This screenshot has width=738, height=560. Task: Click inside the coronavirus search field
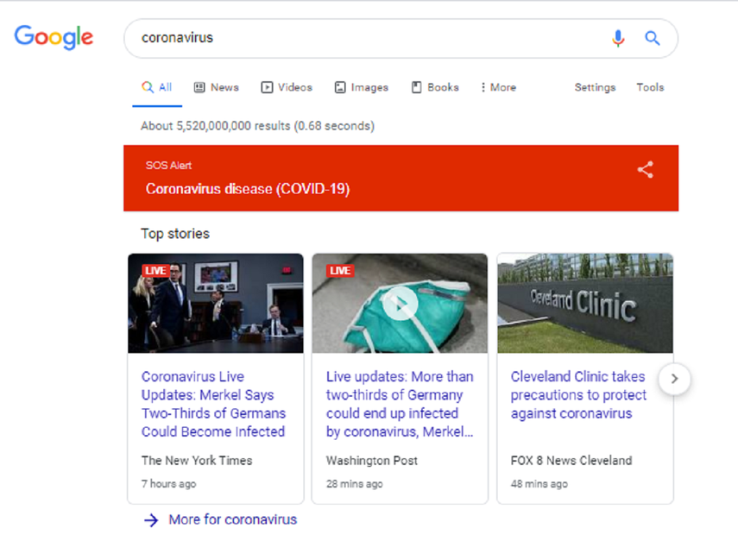tap(345, 38)
